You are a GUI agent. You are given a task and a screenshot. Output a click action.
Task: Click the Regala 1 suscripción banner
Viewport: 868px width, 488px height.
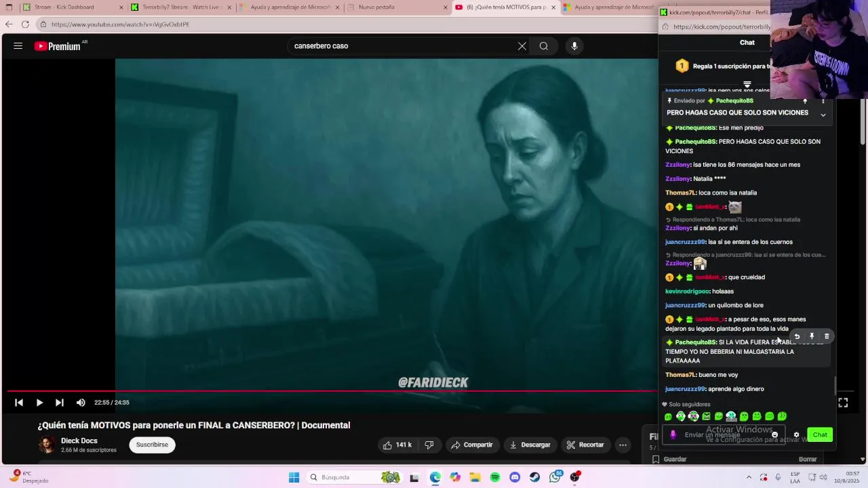click(x=722, y=66)
